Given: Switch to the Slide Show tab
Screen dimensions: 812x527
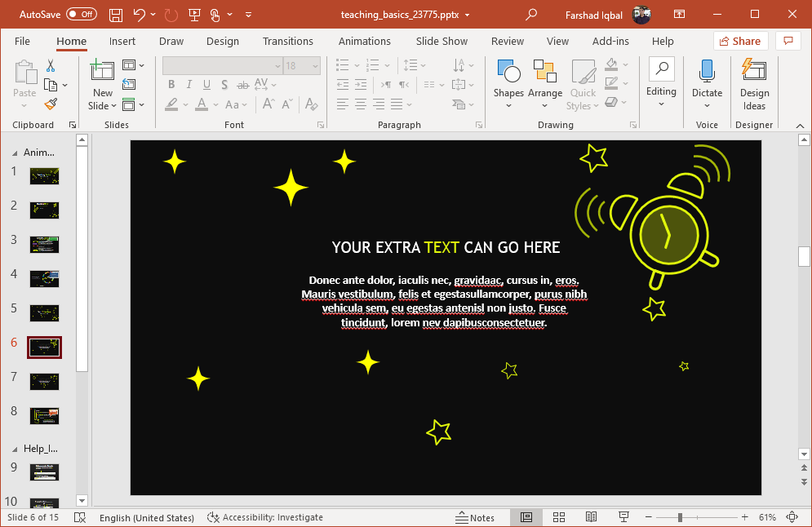Looking at the screenshot, I should [x=441, y=41].
